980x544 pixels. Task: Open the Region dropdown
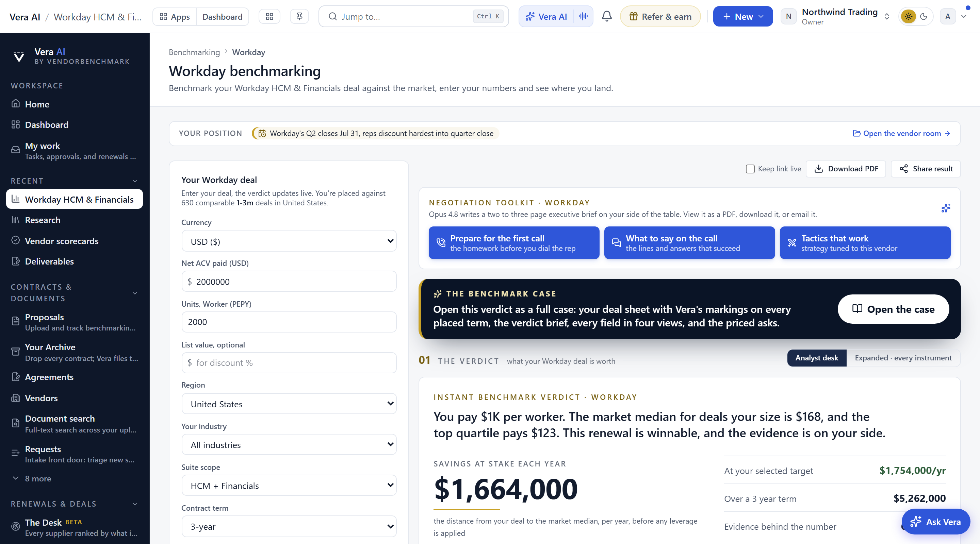coord(289,404)
